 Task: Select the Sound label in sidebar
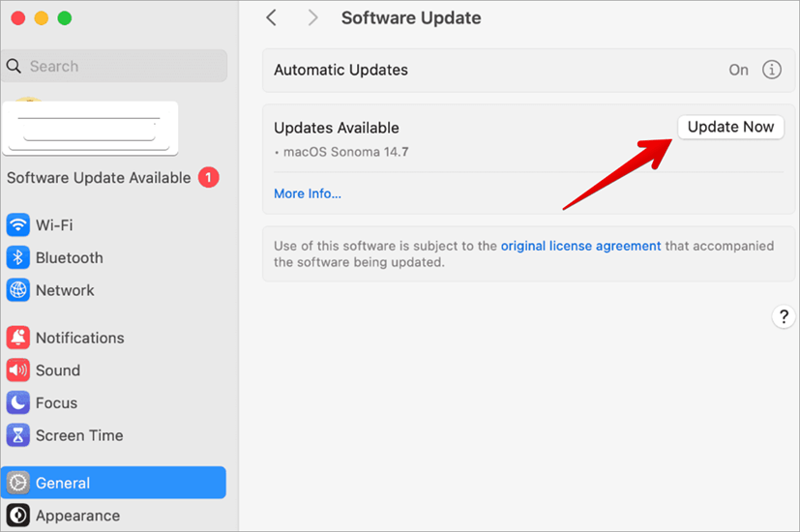58,370
